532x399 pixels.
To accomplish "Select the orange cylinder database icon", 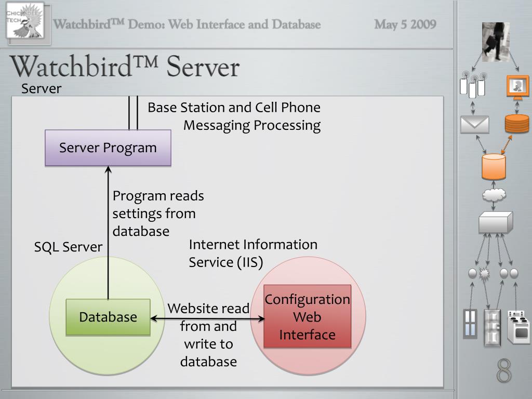I will tap(494, 167).
